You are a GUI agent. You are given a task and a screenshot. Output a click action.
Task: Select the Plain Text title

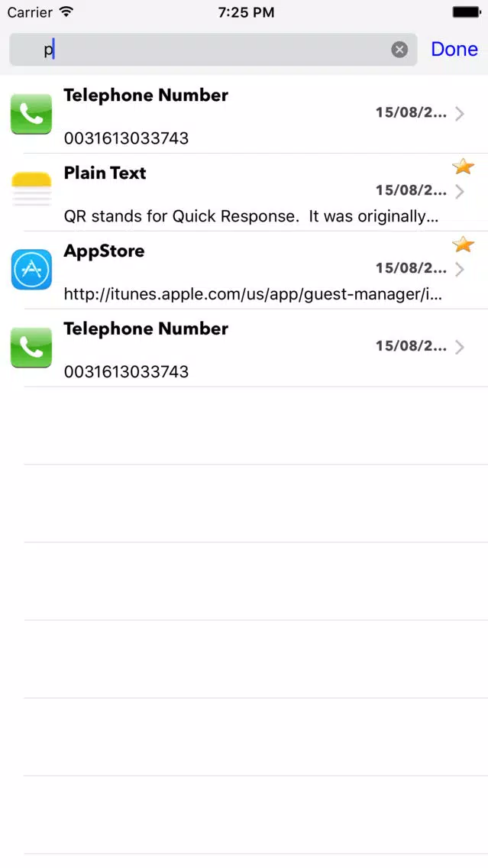105,173
